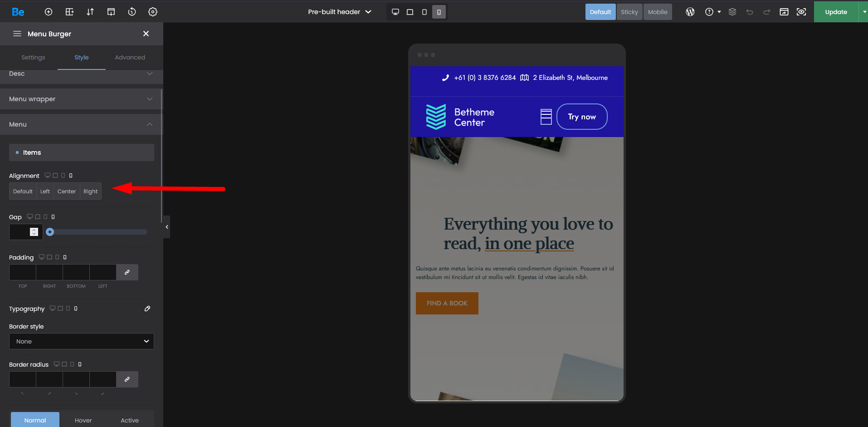Open the Border style dropdown
868x427 pixels.
click(x=82, y=341)
